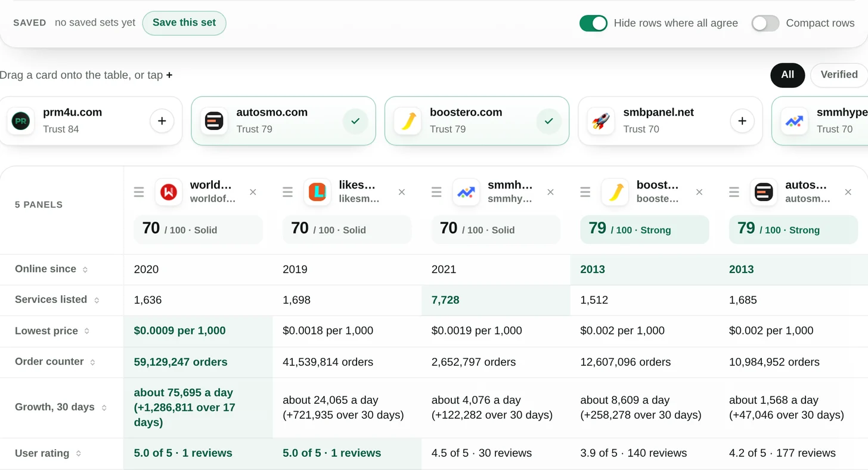Remove the worldof panel column
The width and height of the screenshot is (868, 470).
point(253,192)
